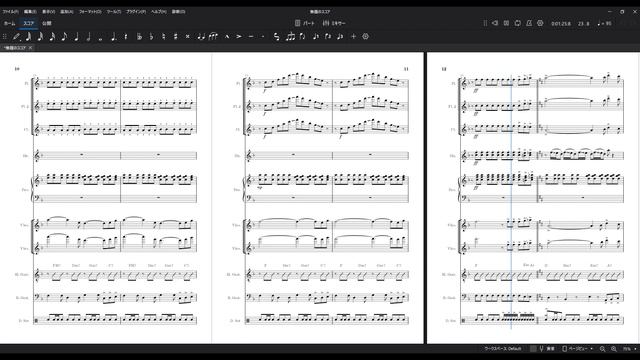This screenshot has width=640, height=360.
Task: Switch to the 公開 tab
Action: [x=47, y=24]
